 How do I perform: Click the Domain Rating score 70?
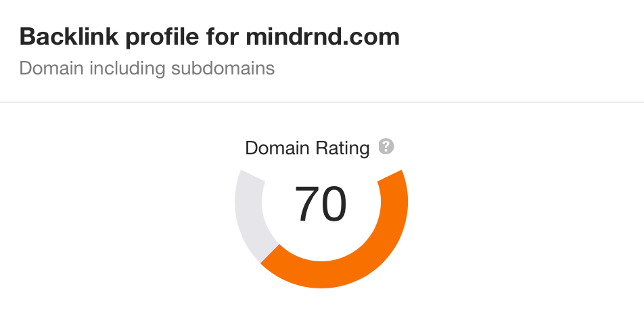pos(321,204)
